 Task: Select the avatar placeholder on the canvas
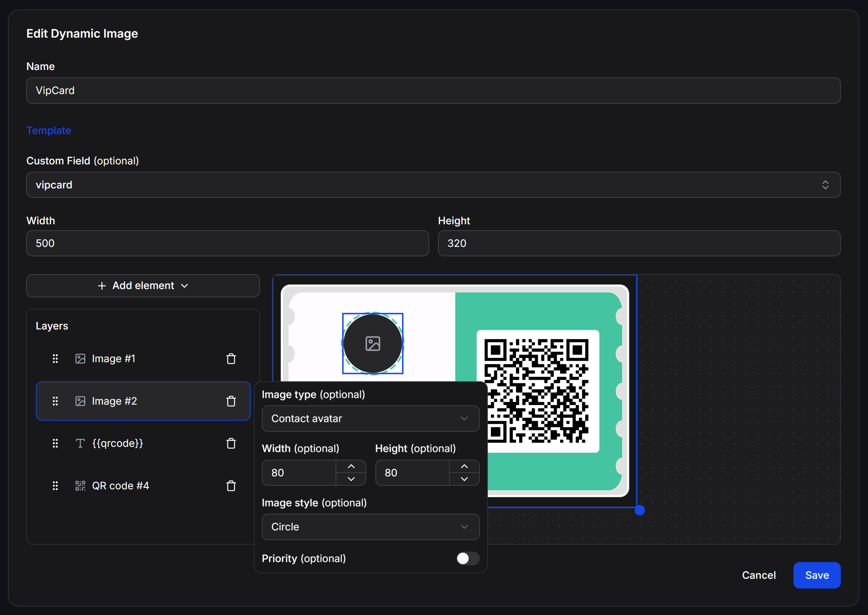373,343
